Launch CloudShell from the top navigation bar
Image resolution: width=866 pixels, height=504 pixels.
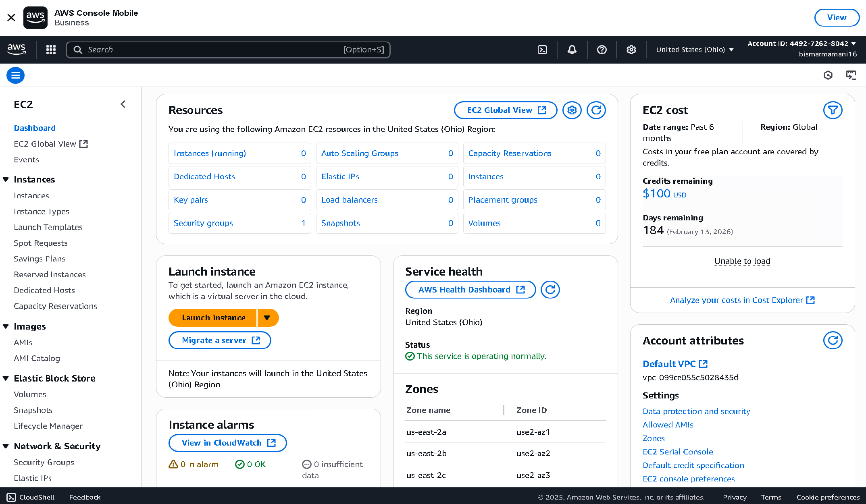coord(542,50)
